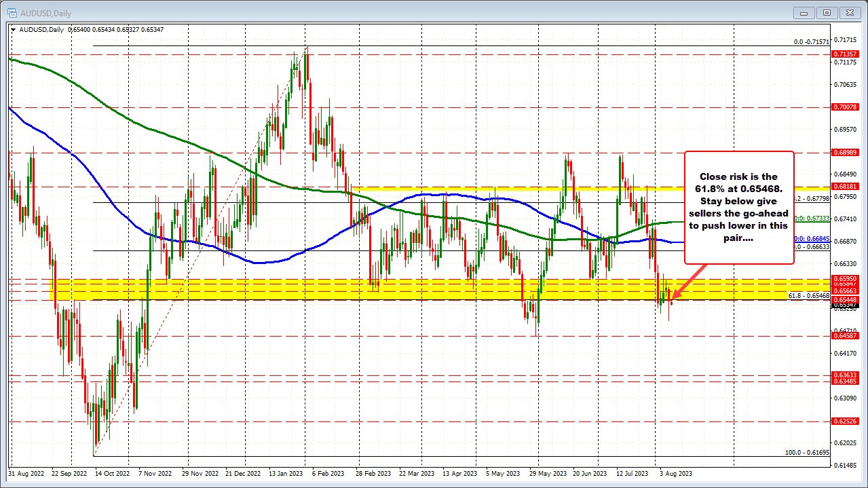Open the dropdown arrow beside AUDUSD,Daily label
The width and height of the screenshot is (868, 488).
point(14,29)
